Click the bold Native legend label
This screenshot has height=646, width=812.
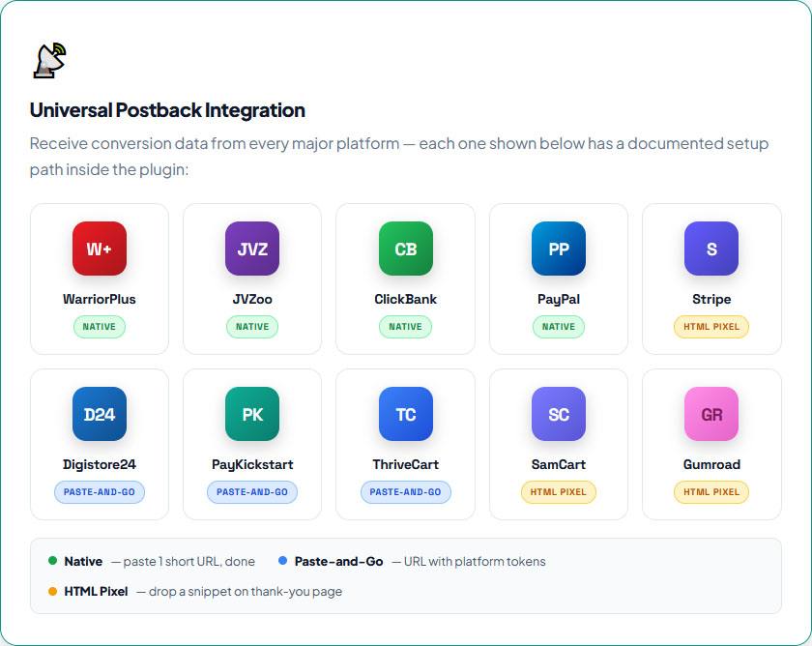[x=83, y=562]
